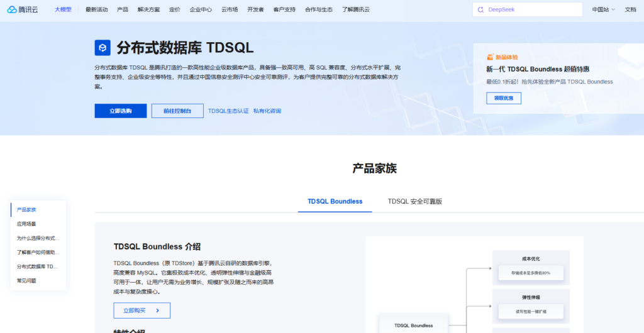Click the arrow on 立即购买 button
The image size is (644, 333).
pos(158,310)
